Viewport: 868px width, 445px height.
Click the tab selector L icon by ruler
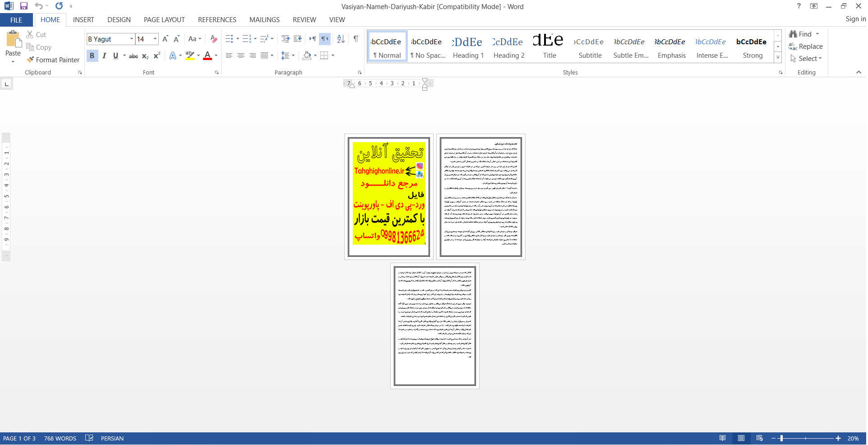tap(6, 84)
